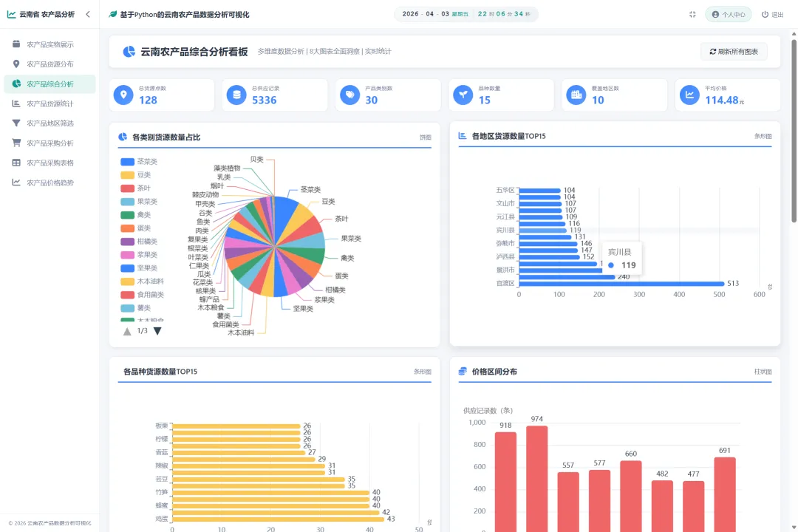The image size is (798, 532).
Task: Toggle 蛋类 legend item
Action: 135,228
